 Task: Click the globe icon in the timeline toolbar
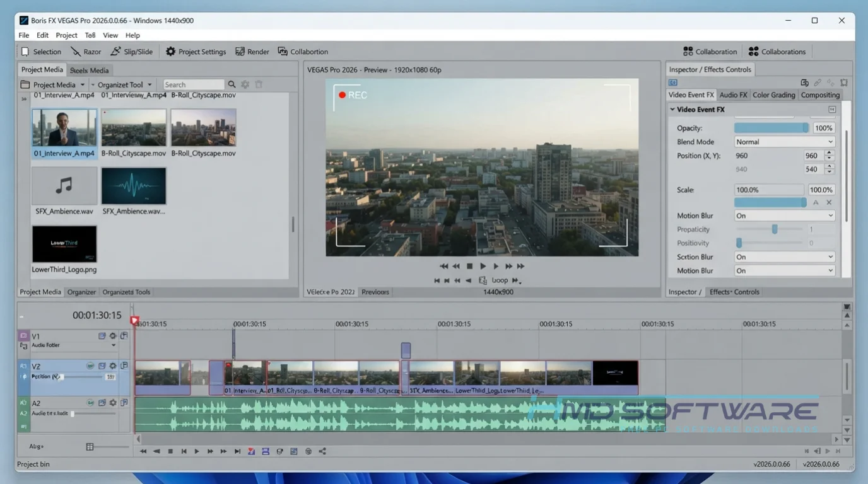[x=308, y=451]
